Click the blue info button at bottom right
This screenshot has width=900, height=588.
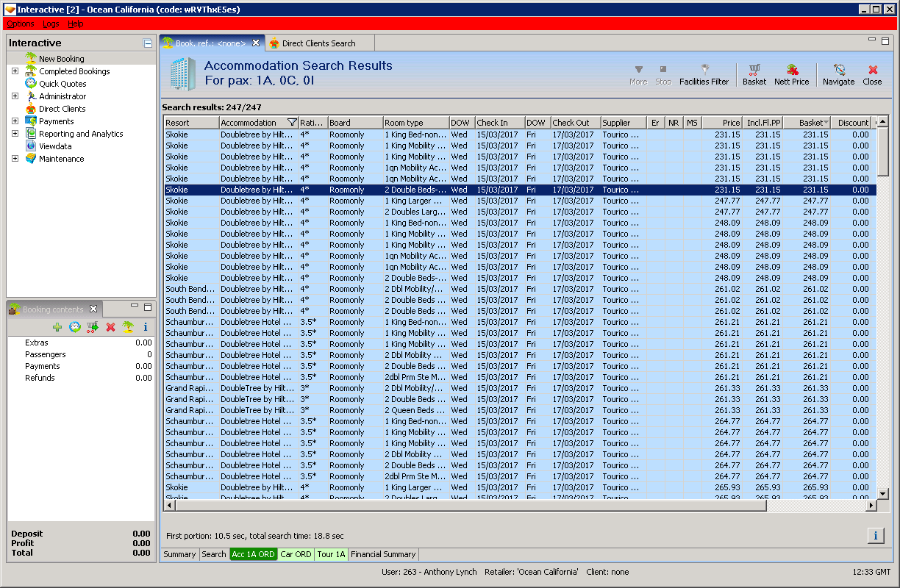click(875, 535)
